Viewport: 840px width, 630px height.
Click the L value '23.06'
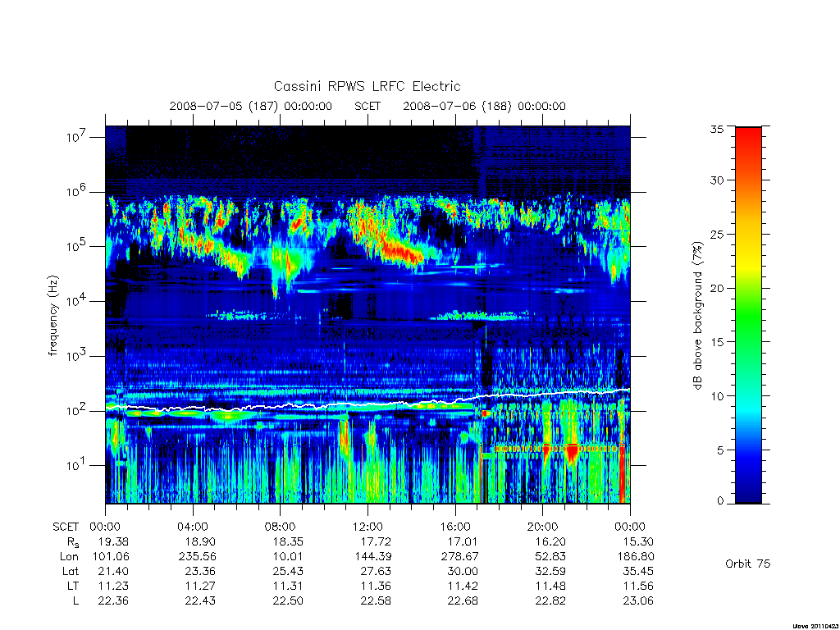pyautogui.click(x=638, y=601)
